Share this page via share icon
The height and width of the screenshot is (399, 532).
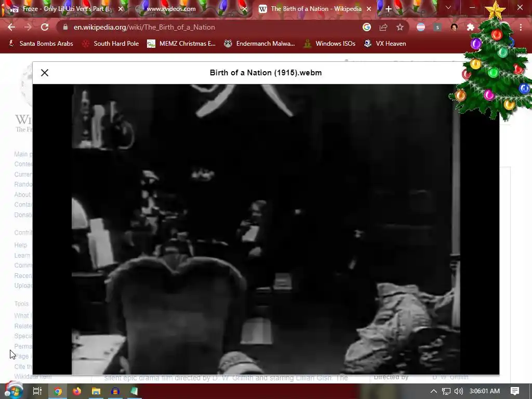[x=383, y=27]
